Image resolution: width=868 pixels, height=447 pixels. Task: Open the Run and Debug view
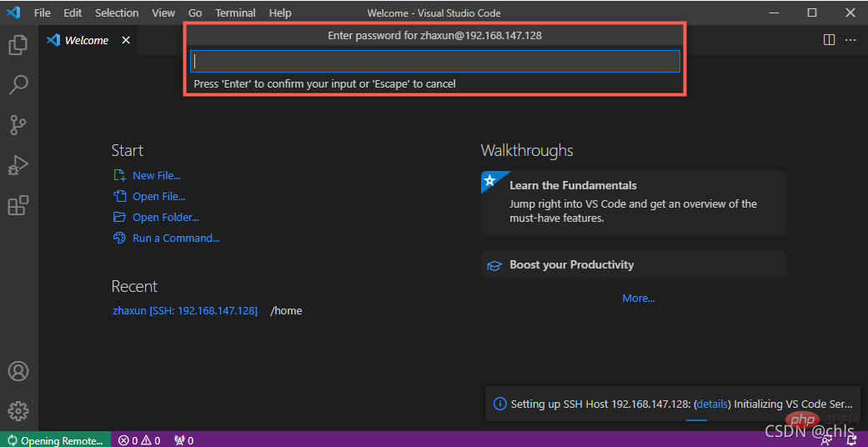[x=18, y=165]
